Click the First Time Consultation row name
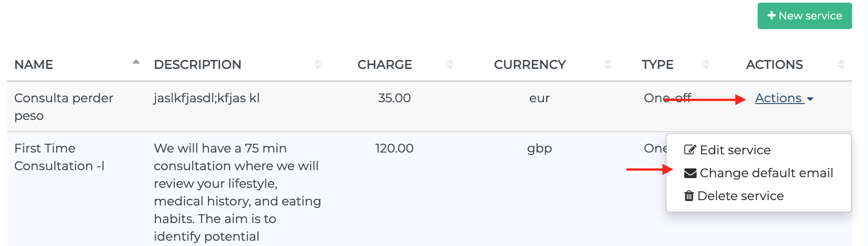868x246 pixels. (59, 157)
